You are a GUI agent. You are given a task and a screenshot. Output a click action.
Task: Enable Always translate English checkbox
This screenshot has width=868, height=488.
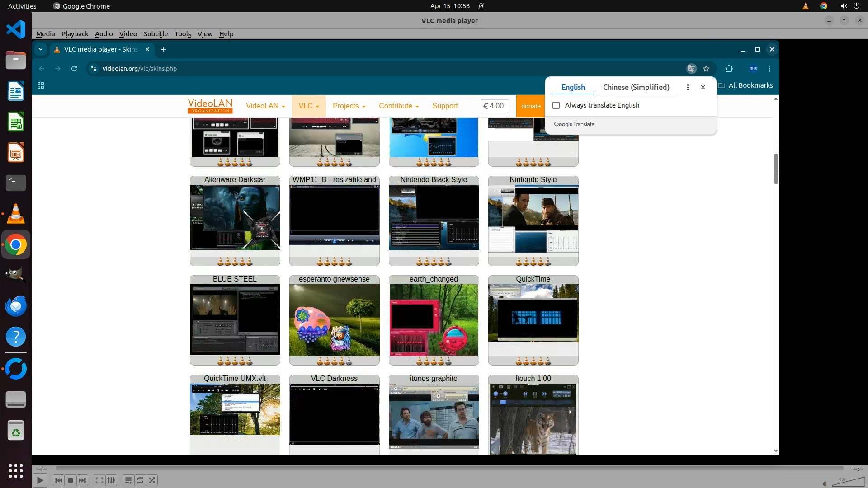pos(556,105)
